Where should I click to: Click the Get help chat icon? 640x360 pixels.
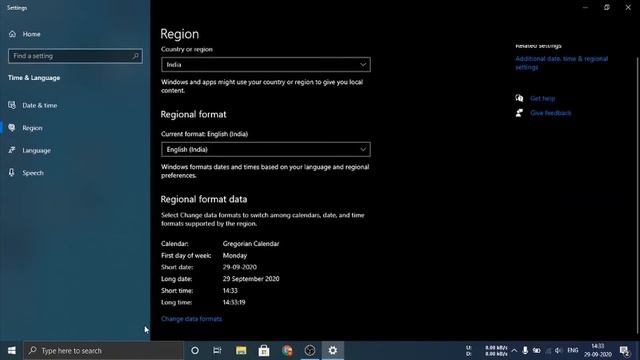(519, 98)
